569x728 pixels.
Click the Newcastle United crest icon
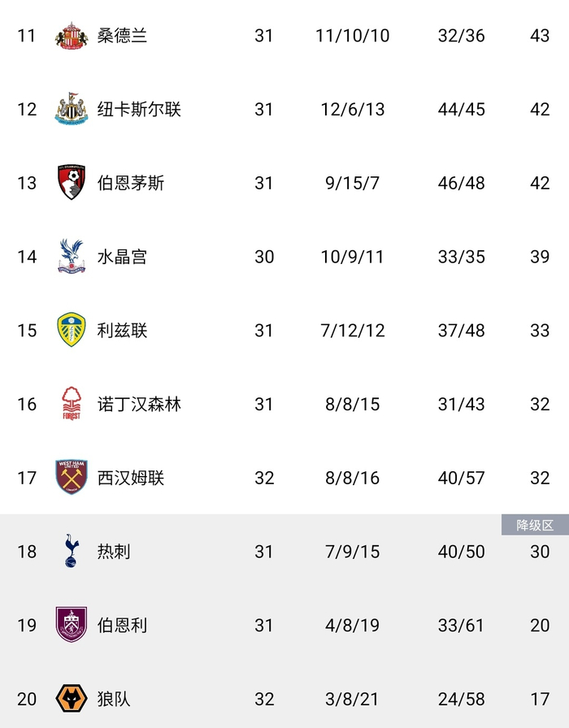[x=72, y=110]
